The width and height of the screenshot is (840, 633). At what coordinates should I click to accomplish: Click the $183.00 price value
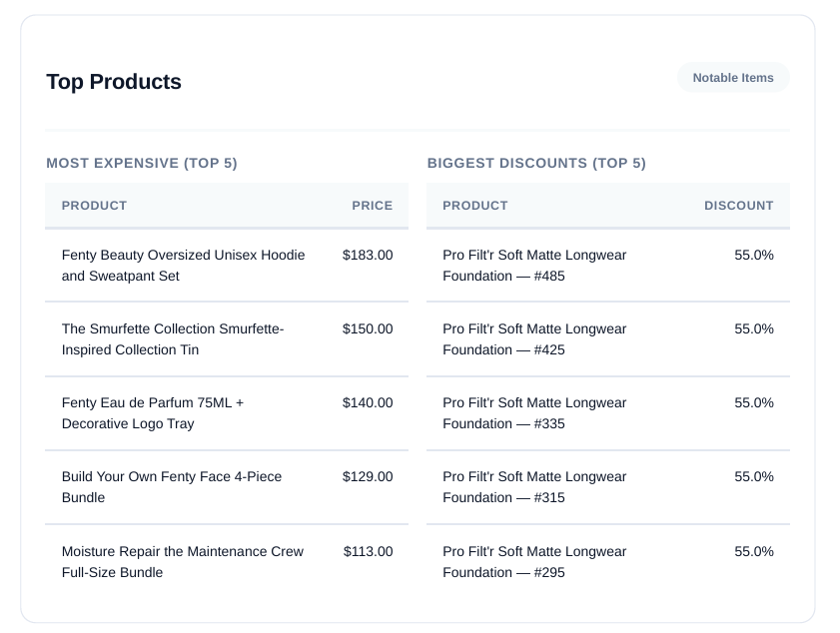368,256
